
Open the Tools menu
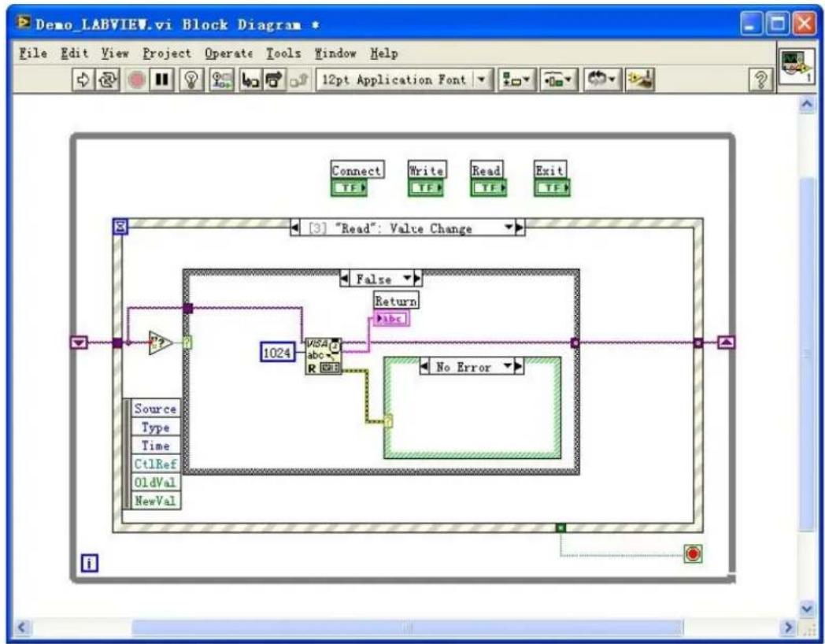coord(283,53)
